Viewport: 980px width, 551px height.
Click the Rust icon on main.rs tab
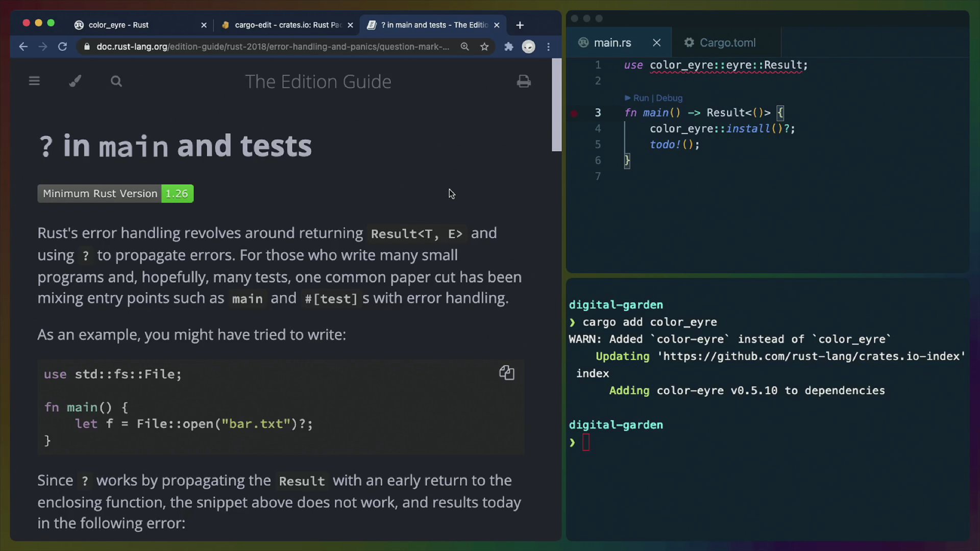(583, 43)
